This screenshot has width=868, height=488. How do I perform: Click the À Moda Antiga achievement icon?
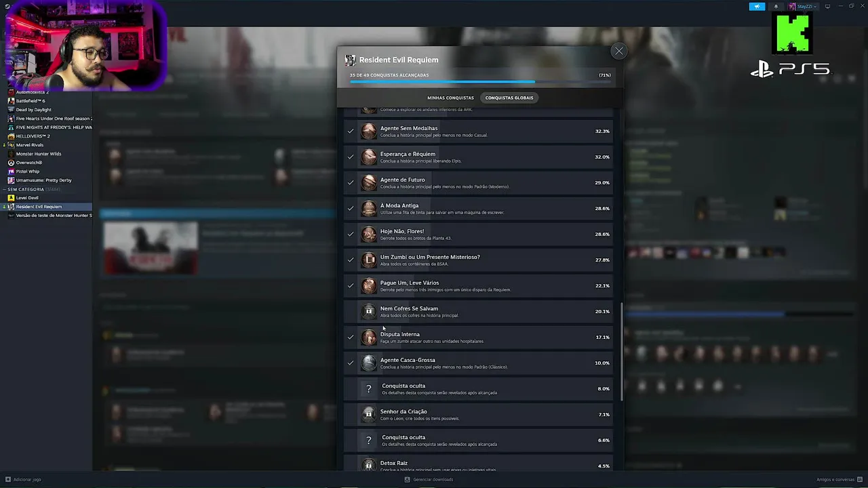pos(369,208)
